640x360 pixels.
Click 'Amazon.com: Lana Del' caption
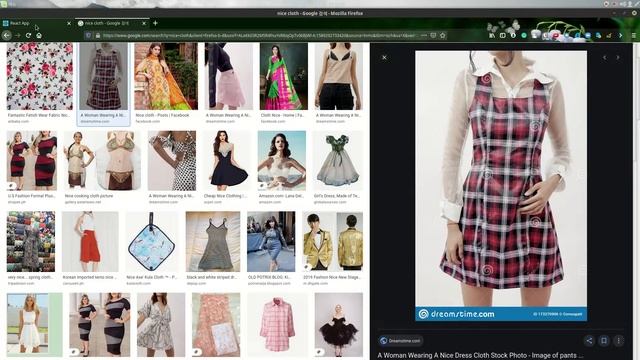point(281,196)
